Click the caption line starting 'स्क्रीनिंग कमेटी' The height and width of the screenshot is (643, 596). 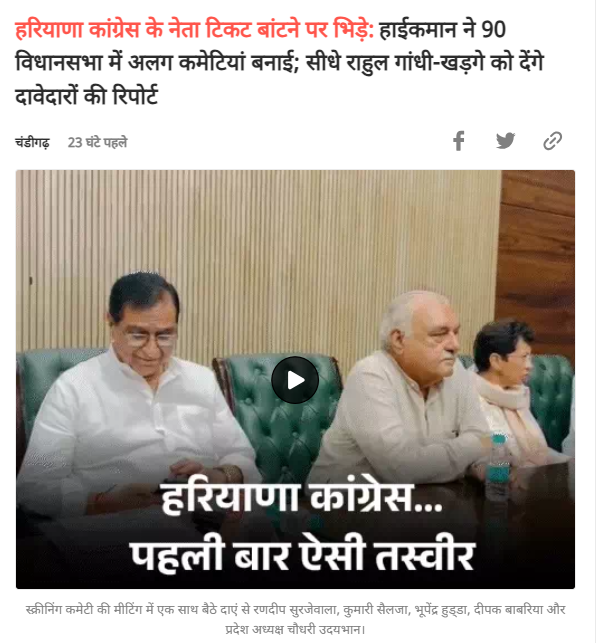coord(295,610)
